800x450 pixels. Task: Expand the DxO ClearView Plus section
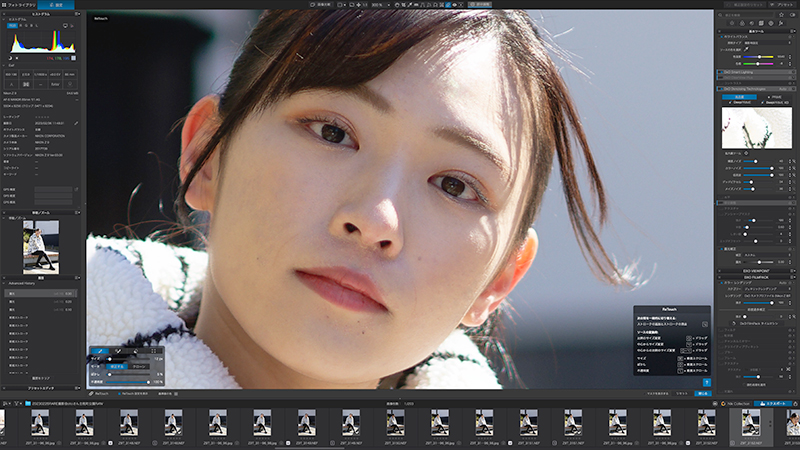tap(757, 78)
